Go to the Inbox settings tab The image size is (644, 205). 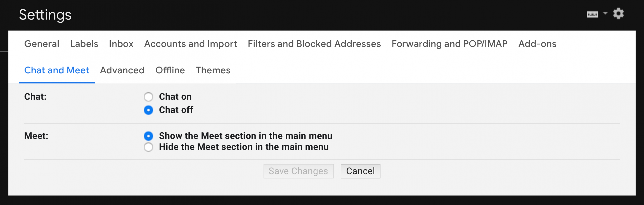click(121, 44)
